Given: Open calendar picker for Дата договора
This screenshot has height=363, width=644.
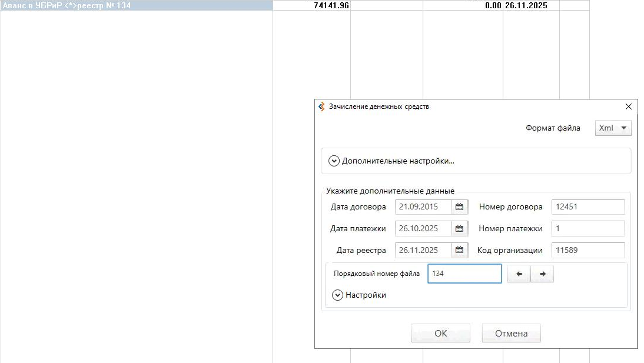Looking at the screenshot, I should pyautogui.click(x=460, y=207).
